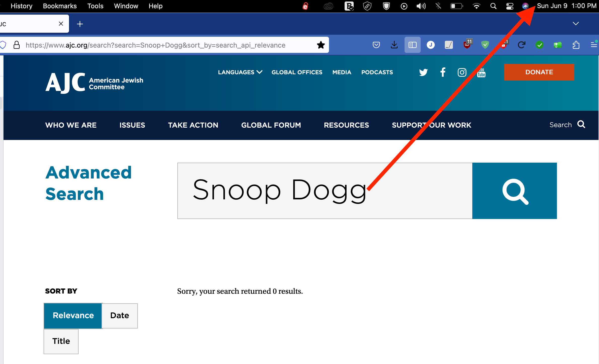Open Wi-Fi status menu
The image size is (599, 364).
tap(476, 6)
